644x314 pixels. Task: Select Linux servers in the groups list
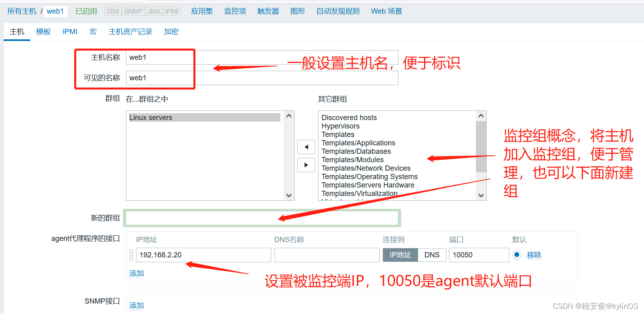point(205,118)
